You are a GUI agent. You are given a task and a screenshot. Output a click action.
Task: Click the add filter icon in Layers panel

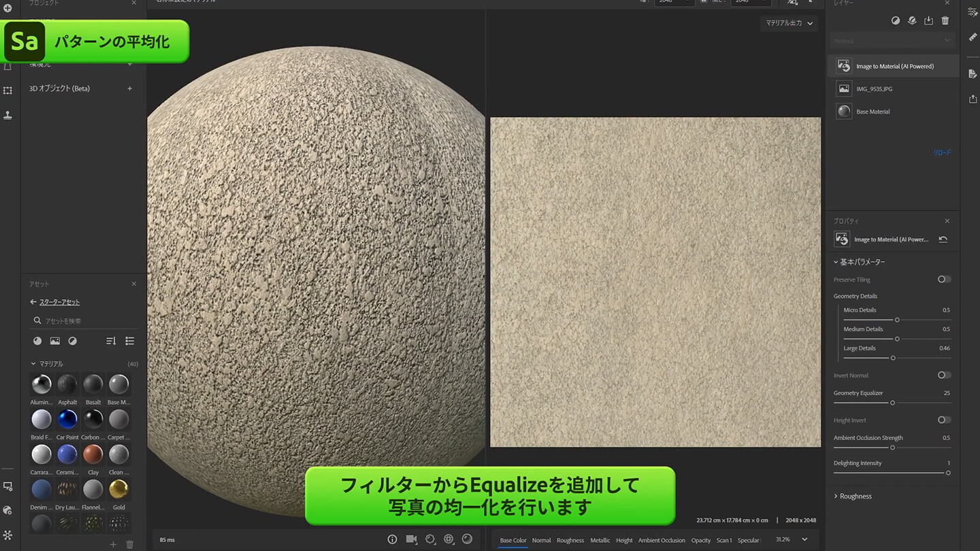(896, 21)
